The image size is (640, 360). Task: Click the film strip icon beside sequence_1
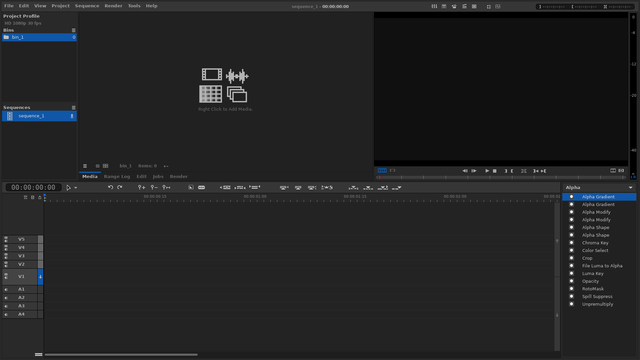click(10, 116)
